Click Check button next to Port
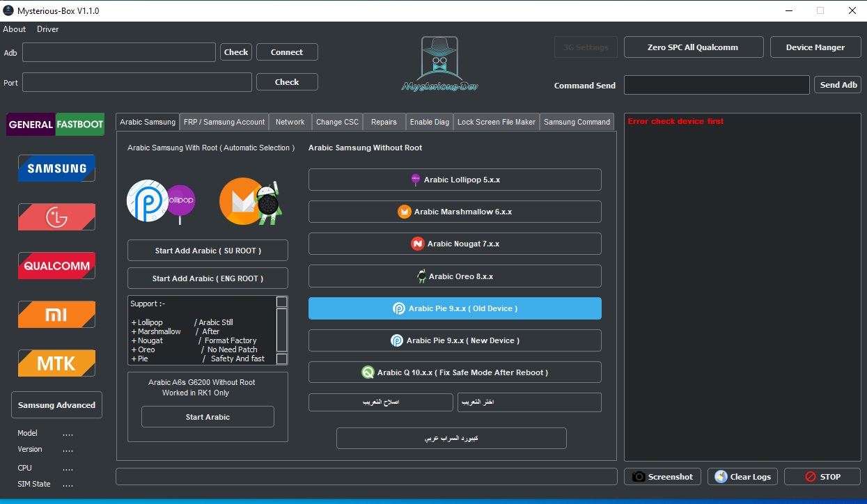The width and height of the screenshot is (867, 504). pyautogui.click(x=287, y=82)
